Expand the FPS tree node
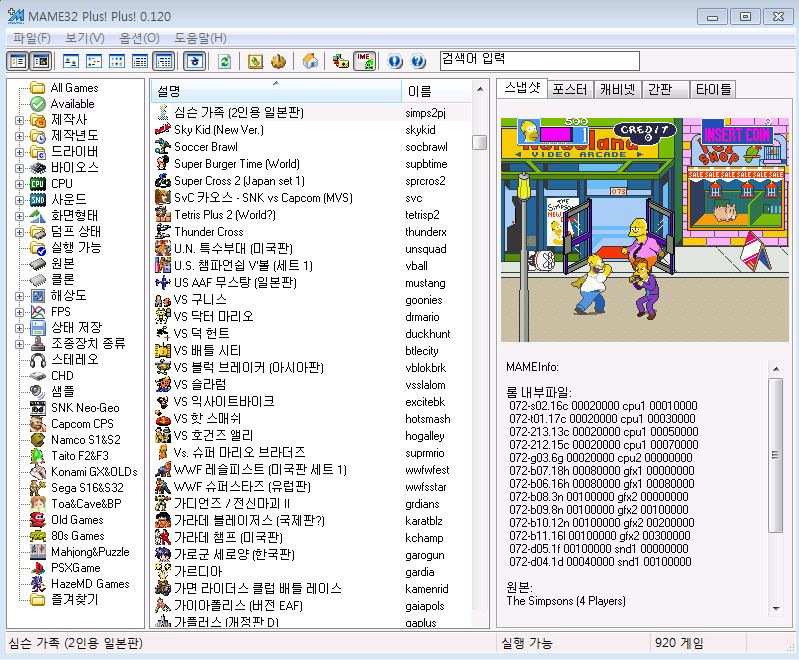Screen dimensions: 799x660 point(19,312)
